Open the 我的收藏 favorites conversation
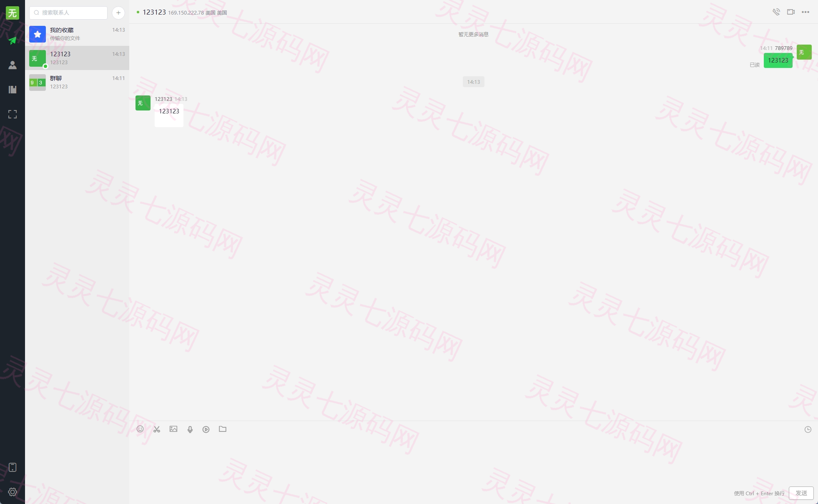Image resolution: width=818 pixels, height=504 pixels. pos(77,34)
